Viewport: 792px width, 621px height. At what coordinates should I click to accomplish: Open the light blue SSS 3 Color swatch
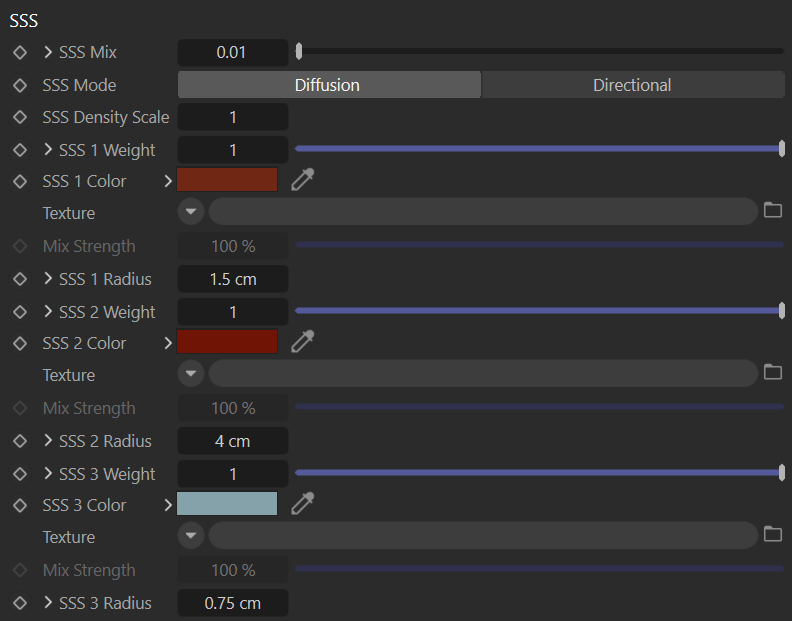point(227,504)
